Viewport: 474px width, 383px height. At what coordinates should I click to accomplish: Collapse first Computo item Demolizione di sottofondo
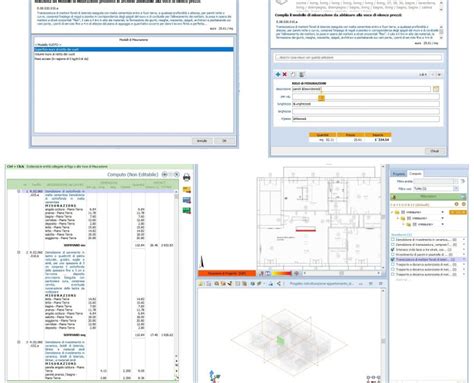click(x=19, y=192)
